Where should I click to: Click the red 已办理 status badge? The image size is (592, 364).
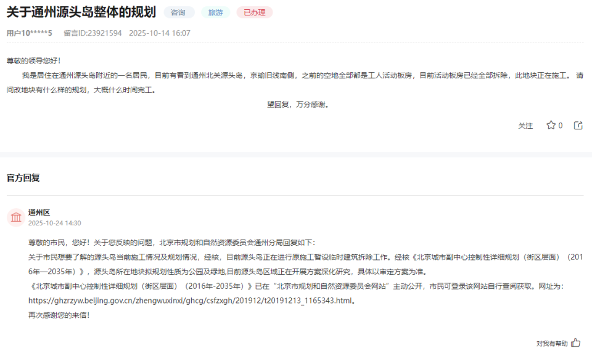click(x=254, y=12)
